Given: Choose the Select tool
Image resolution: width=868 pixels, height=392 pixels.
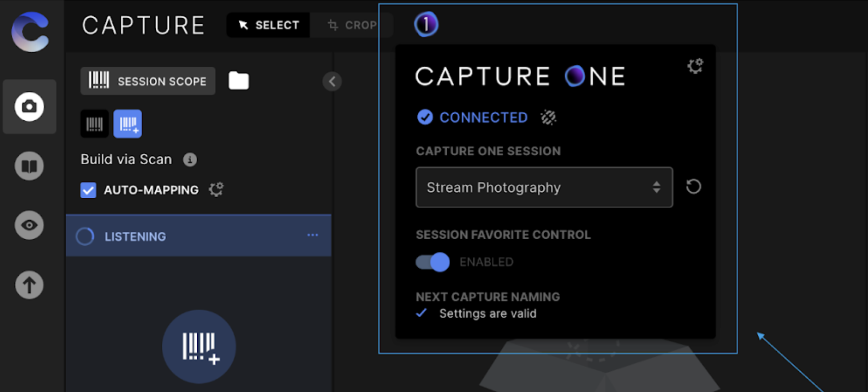Looking at the screenshot, I should click(268, 25).
